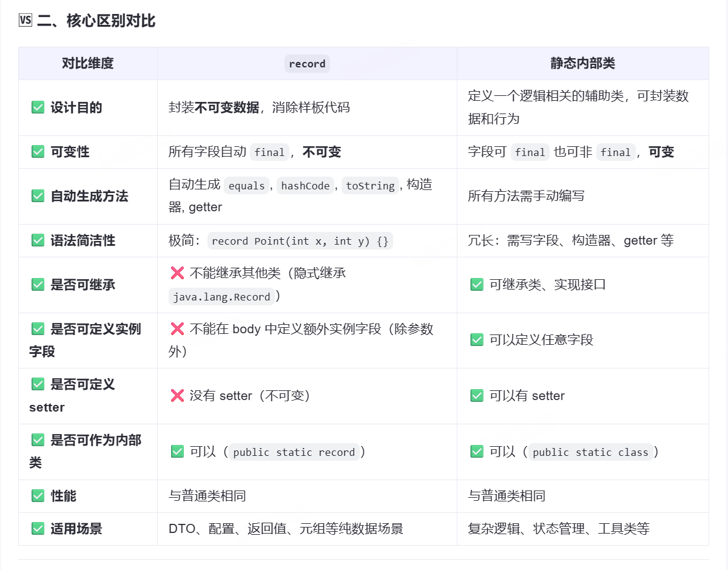
Task: Select the 静态内部类 column header
Action: pos(583,63)
